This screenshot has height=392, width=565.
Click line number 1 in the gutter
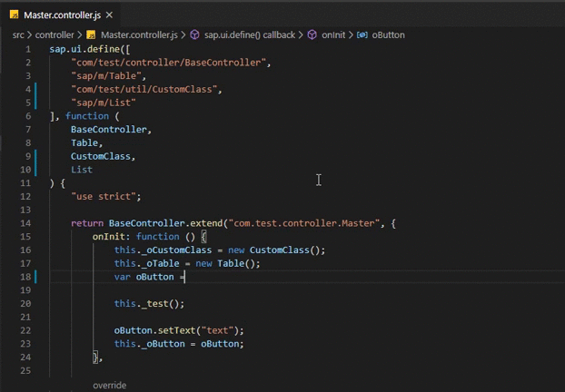click(28, 49)
